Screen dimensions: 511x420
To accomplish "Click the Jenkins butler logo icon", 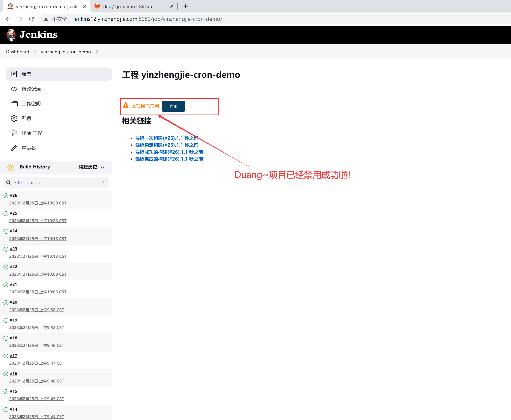I will coord(11,35).
